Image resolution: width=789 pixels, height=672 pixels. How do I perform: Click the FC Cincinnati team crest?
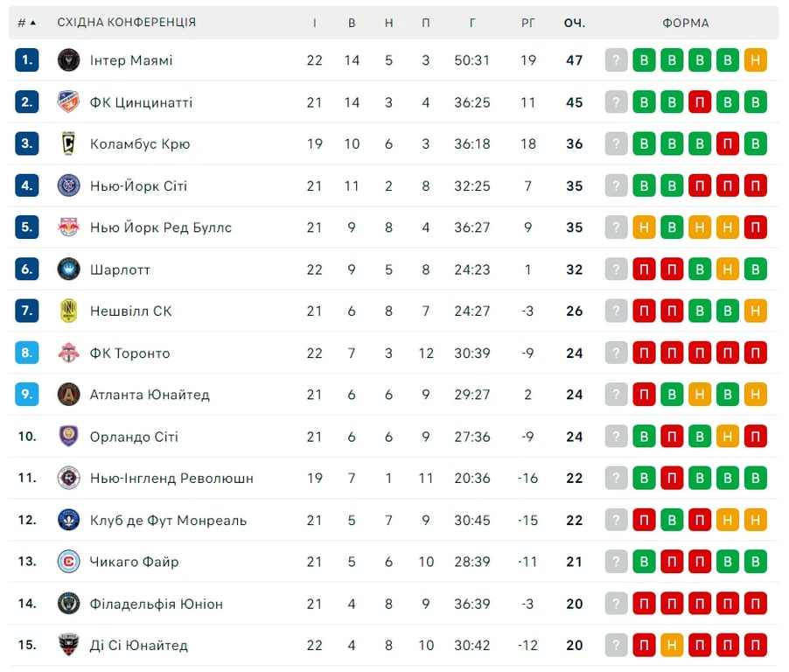pos(69,102)
